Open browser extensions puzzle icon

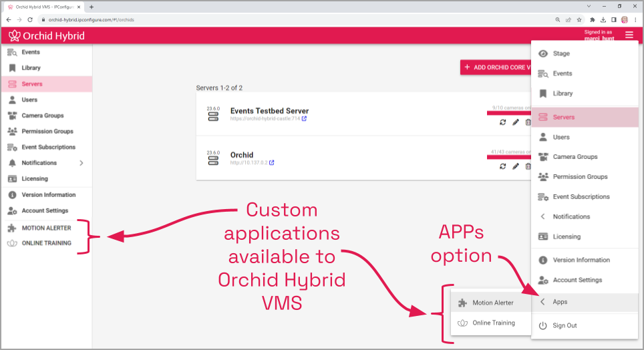click(x=593, y=20)
